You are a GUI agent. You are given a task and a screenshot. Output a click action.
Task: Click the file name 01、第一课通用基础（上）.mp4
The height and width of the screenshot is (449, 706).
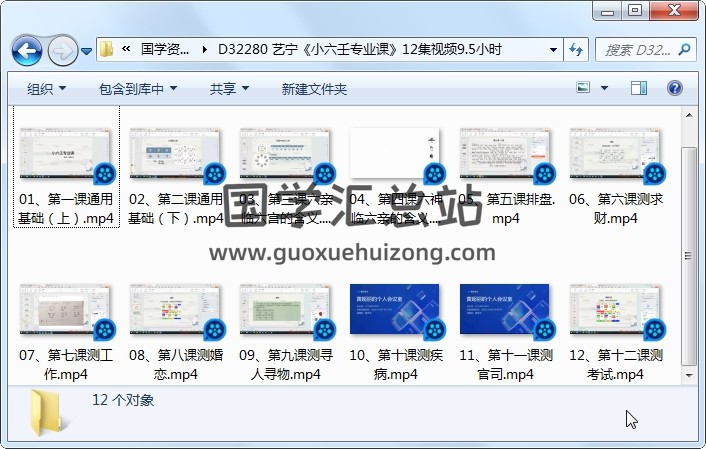(x=66, y=209)
